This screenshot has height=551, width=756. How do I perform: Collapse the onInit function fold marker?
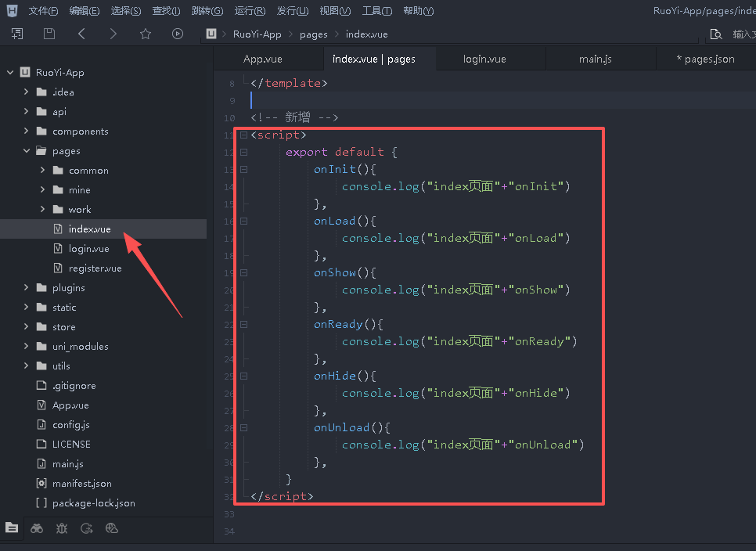coord(244,169)
